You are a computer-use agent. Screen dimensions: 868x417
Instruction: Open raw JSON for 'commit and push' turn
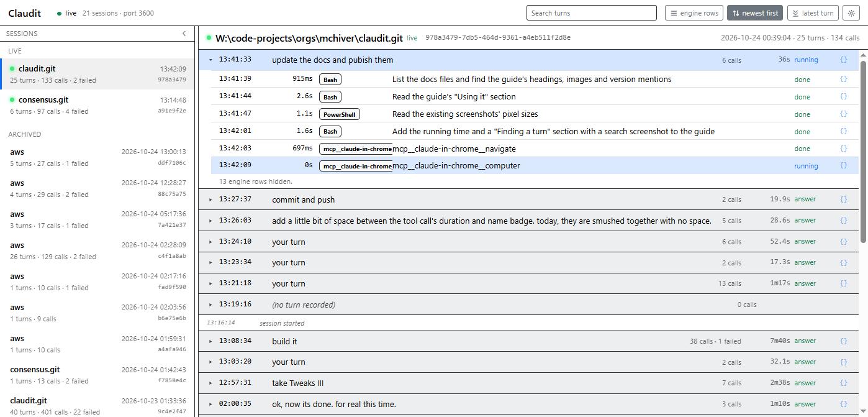tap(843, 199)
